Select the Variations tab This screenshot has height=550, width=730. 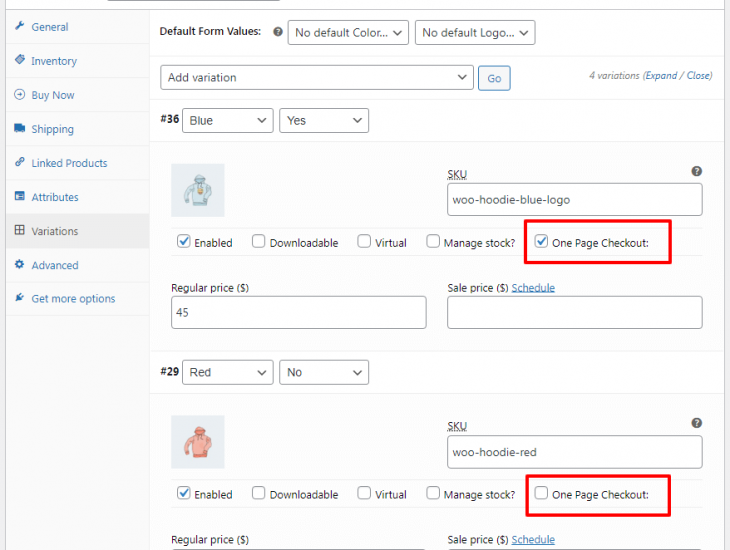pyautogui.click(x=78, y=231)
